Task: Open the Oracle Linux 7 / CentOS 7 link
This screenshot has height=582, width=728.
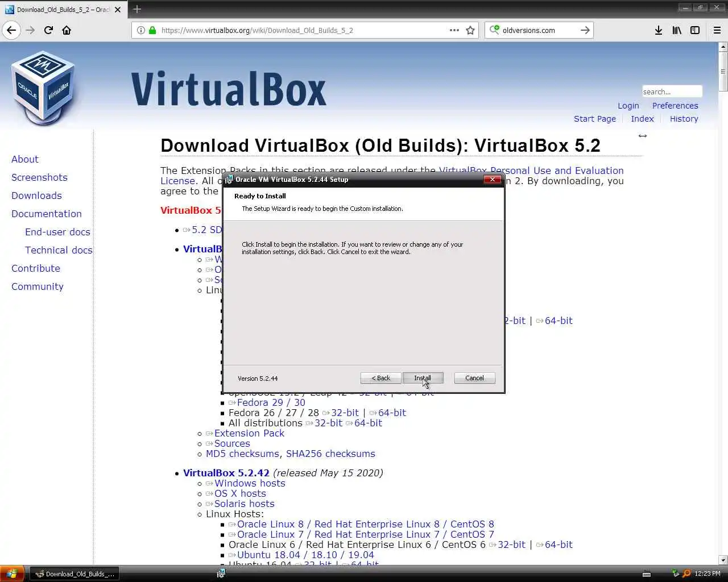Action: (x=365, y=534)
